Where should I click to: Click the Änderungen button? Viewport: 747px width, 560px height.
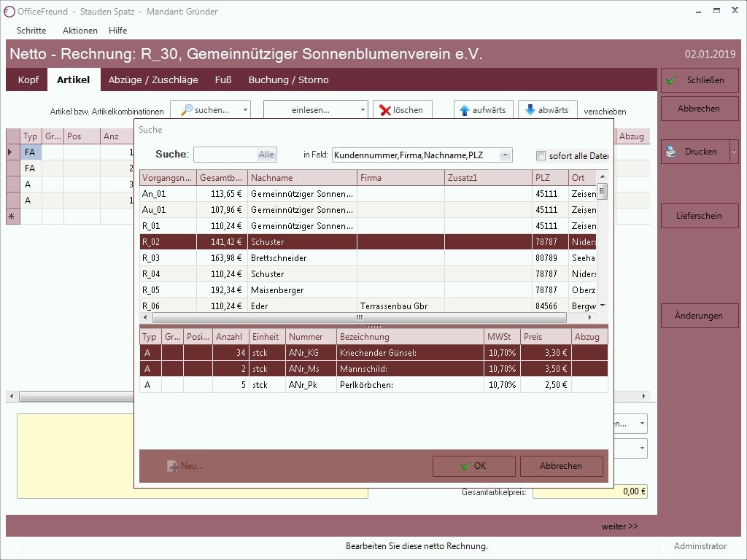(699, 316)
